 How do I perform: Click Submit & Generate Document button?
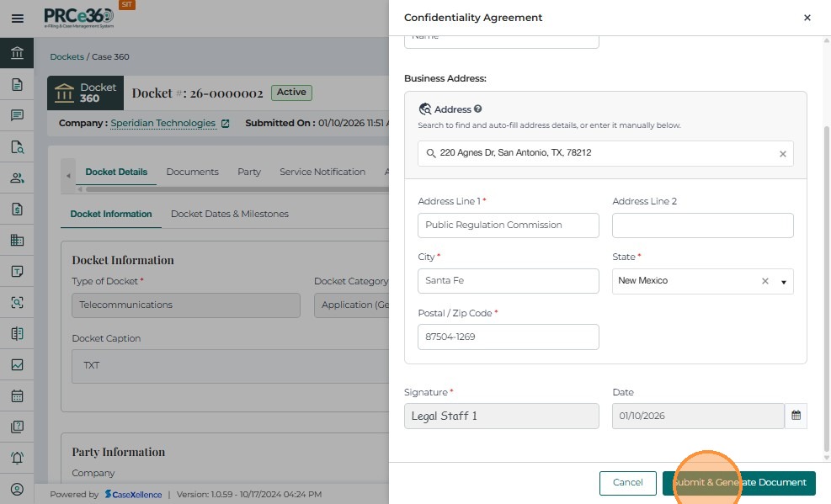[738, 483]
